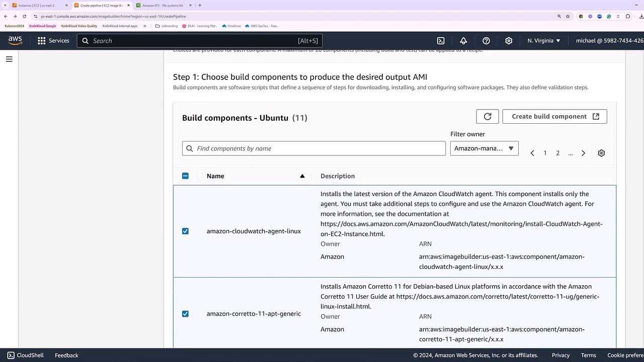Open the notifications bell

pyautogui.click(x=463, y=41)
